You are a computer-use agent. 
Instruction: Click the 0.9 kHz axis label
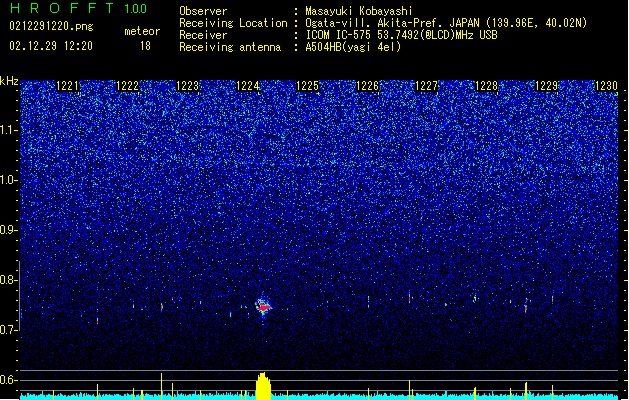pyautogui.click(x=8, y=230)
